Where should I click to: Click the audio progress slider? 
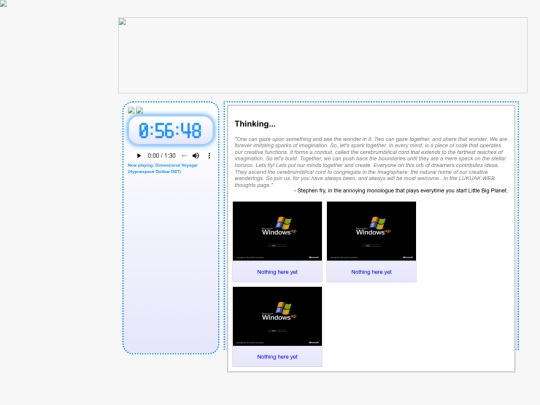(x=184, y=156)
